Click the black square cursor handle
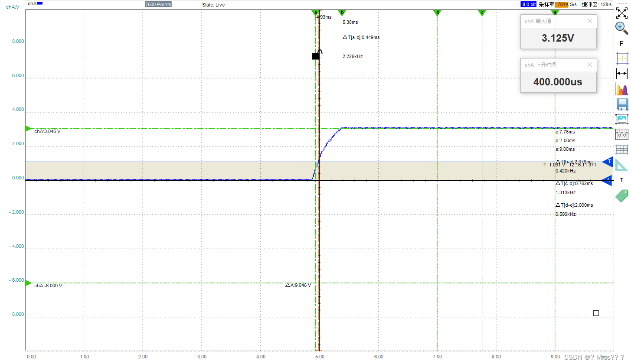Screen dimensions: 631x364 pos(315,56)
